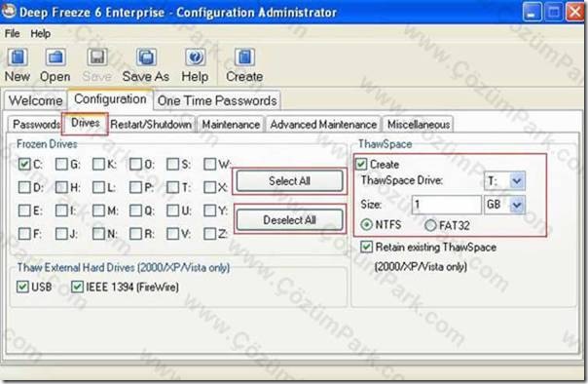588x384 pixels.
Task: Click the New configuration toolbar icon
Action: [18, 58]
